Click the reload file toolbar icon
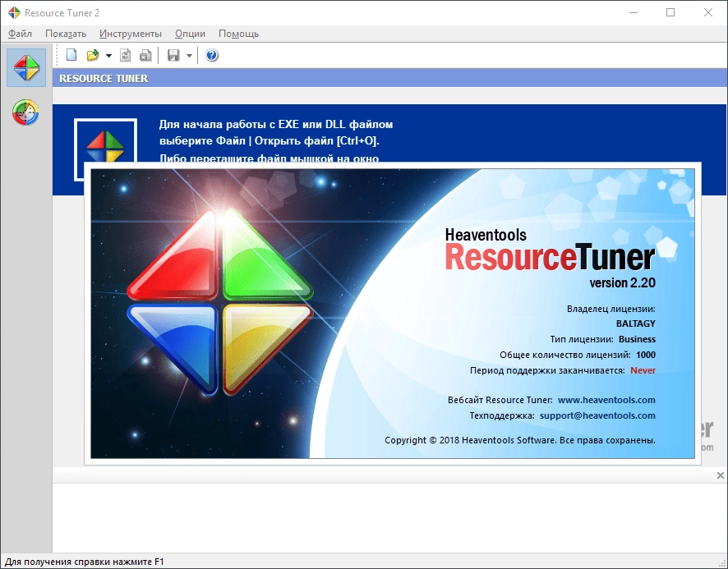Screen dimensions: 728x569 (x=125, y=55)
